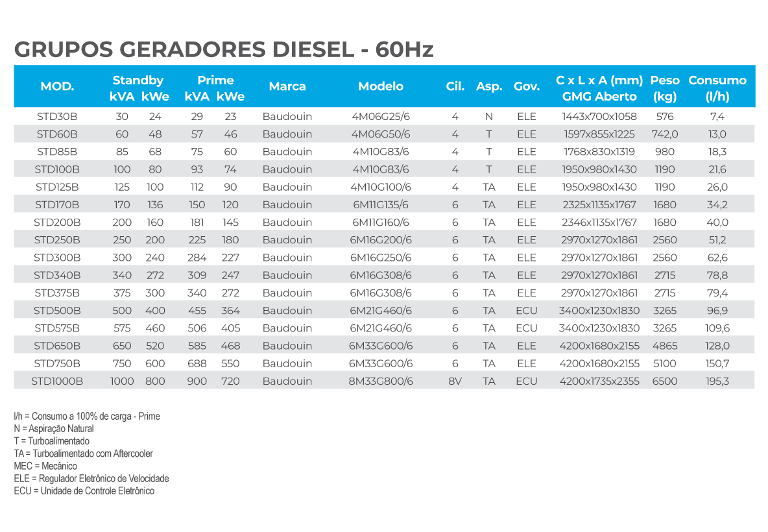
Task: Select model cell STD170B
Action: pos(57,205)
